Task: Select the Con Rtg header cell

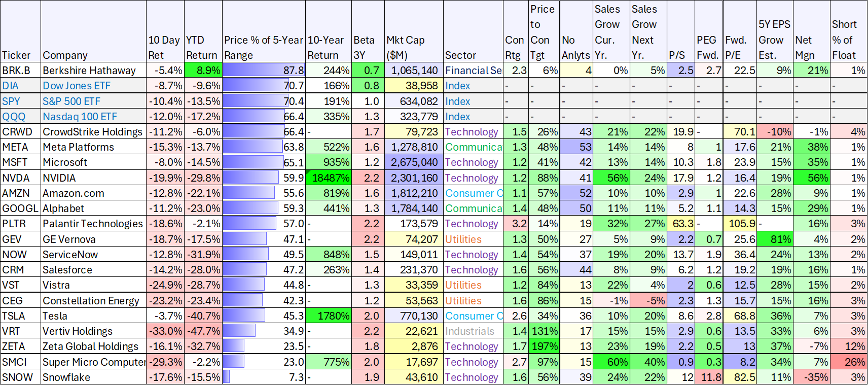Action: point(516,31)
